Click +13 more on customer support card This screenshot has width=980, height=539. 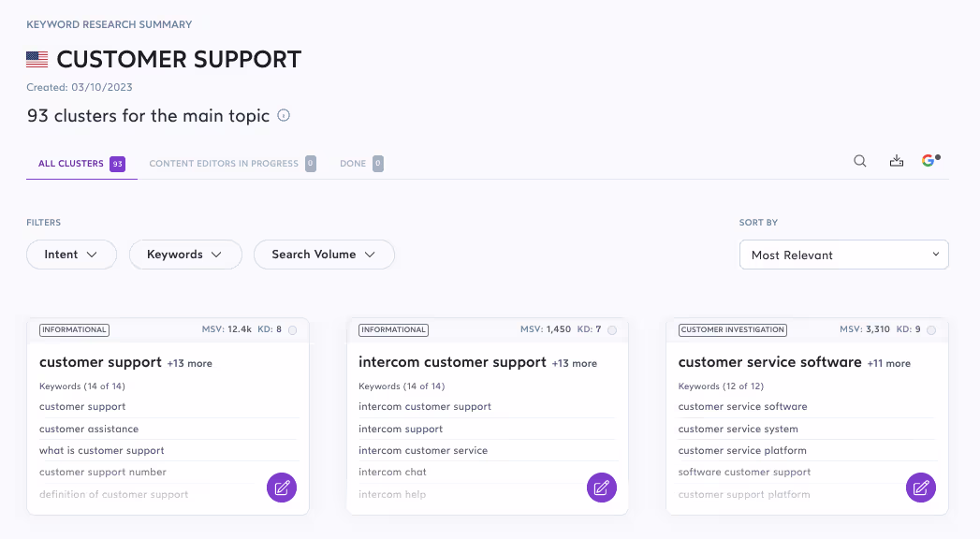[x=189, y=363]
